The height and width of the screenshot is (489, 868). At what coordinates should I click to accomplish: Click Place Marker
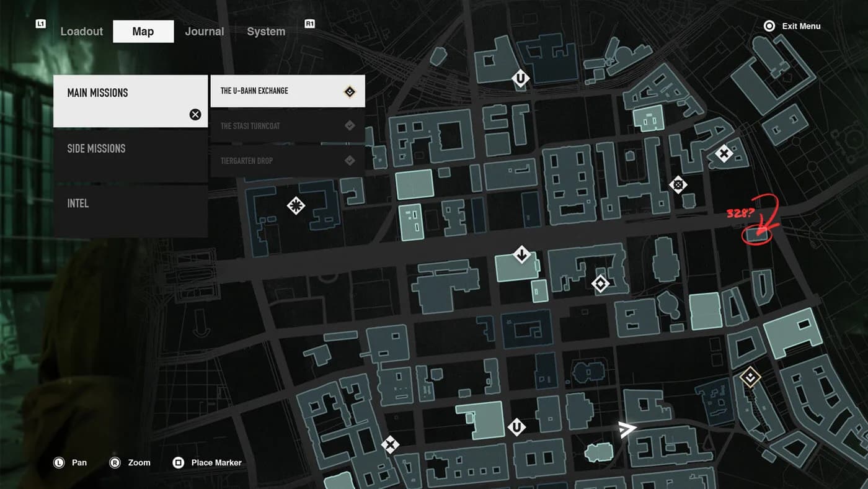[x=216, y=462]
